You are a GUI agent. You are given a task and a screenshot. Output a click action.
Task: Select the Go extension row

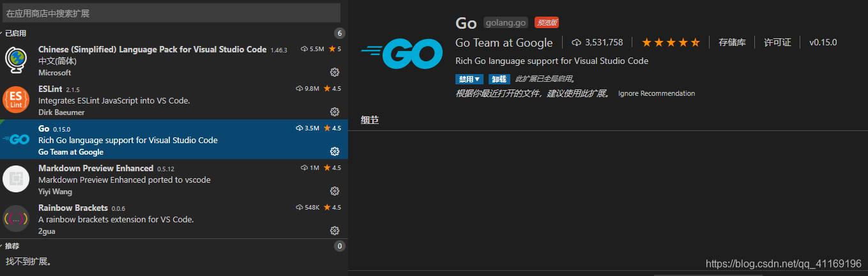coord(174,139)
